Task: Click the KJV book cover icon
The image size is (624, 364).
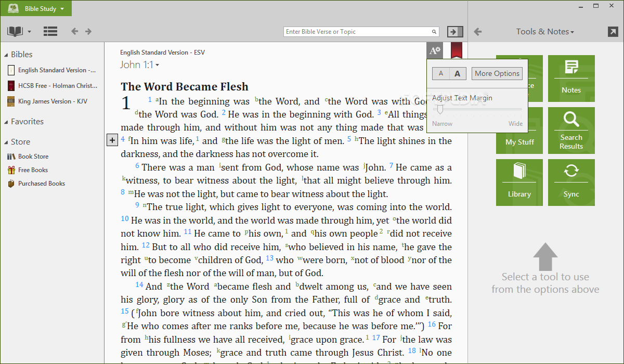Action: (11, 101)
